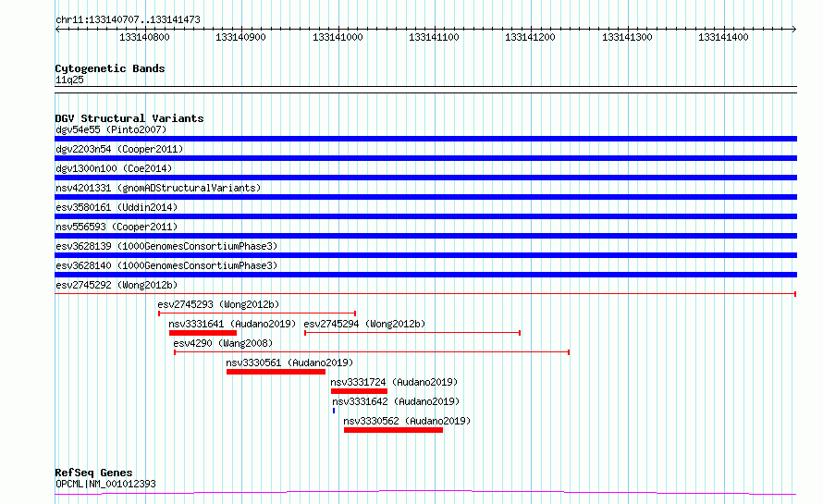This screenshot has width=823, height=504.
Task: Click the right arrowhead of the ruler
Action: click(x=794, y=29)
